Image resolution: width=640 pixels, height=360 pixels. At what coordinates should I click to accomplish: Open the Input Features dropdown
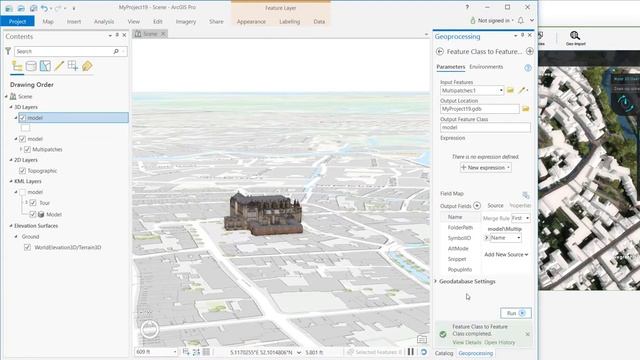(x=501, y=90)
